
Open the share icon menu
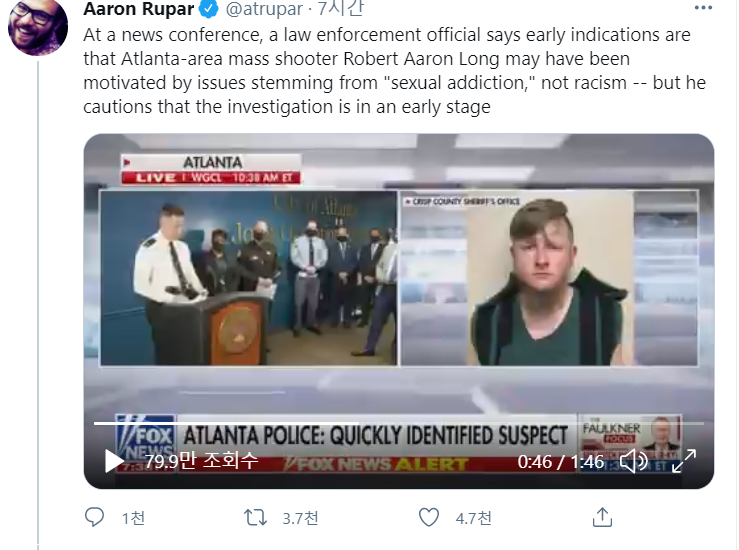pyautogui.click(x=602, y=517)
